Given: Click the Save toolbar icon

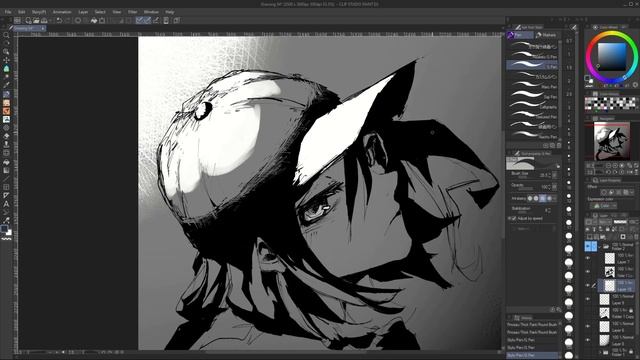Looking at the screenshot, I should [x=44, y=20].
